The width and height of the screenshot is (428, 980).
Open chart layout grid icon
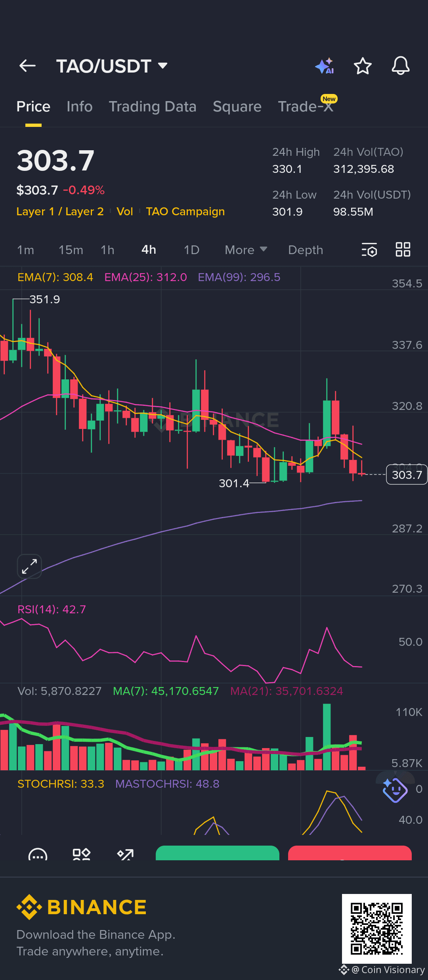coord(403,250)
